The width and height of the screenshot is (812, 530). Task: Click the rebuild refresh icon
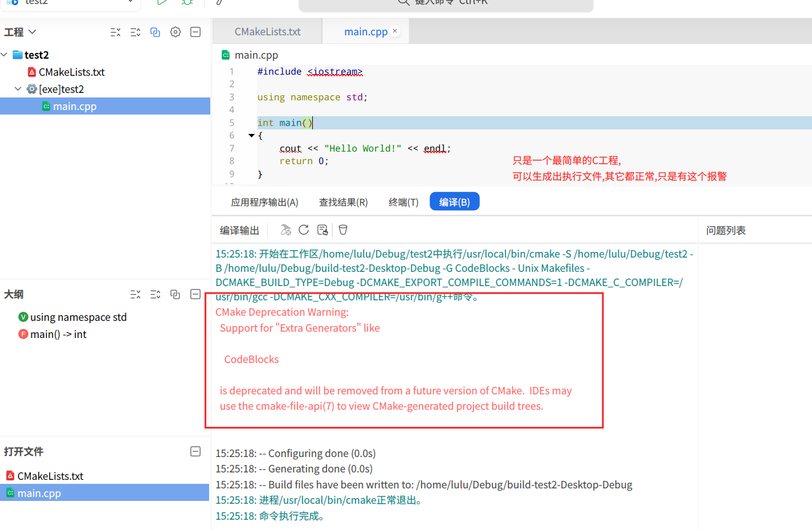[x=304, y=230]
